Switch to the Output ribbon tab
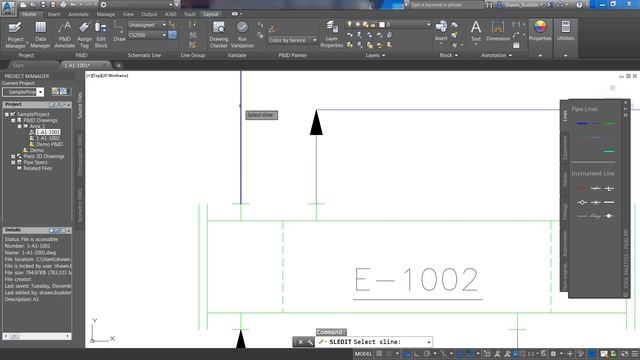The width and height of the screenshot is (640, 360). pos(149,14)
